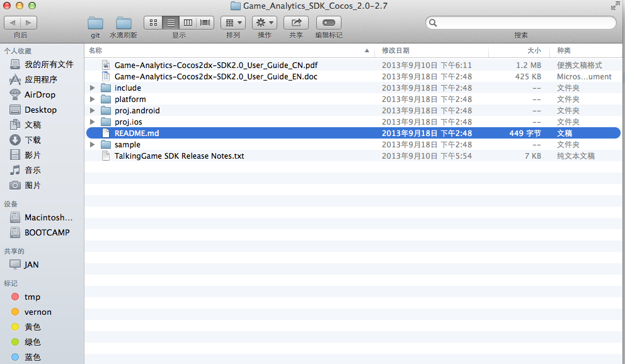The width and height of the screenshot is (625, 364).
Task: Expand the proj.ios folder triangle
Action: (x=93, y=122)
